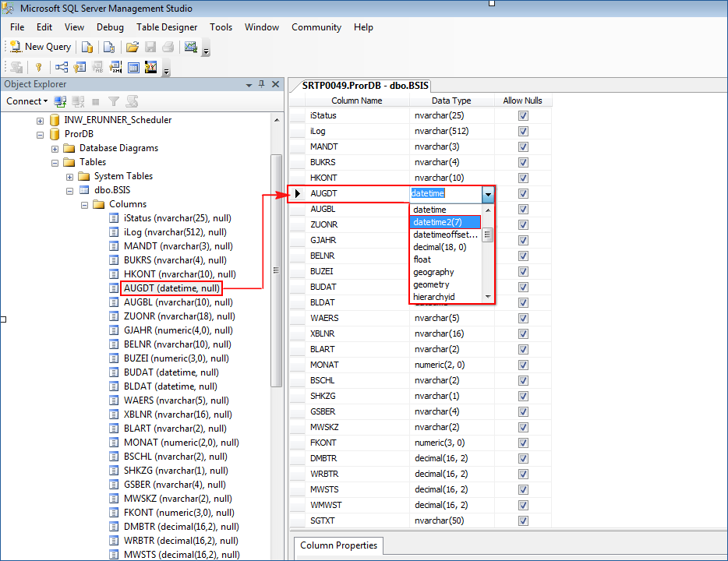Open the Community menu
This screenshot has width=728, height=561.
(316, 27)
